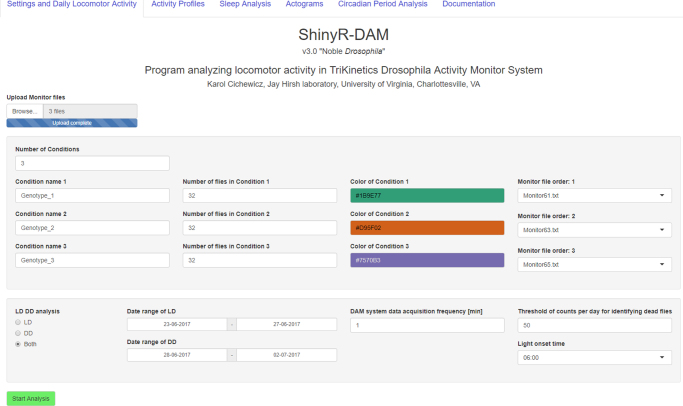This screenshot has width=683, height=406.
Task: Click the LD start date 23-06-2017
Action: click(x=177, y=324)
